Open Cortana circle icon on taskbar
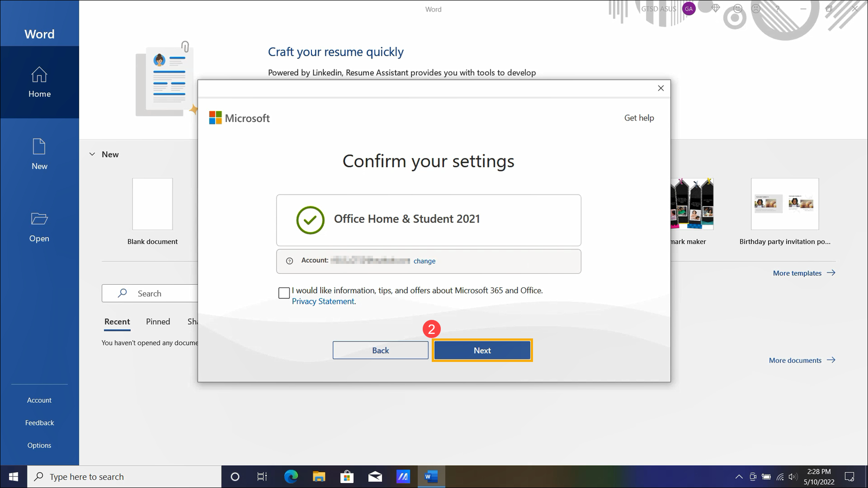 [235, 477]
